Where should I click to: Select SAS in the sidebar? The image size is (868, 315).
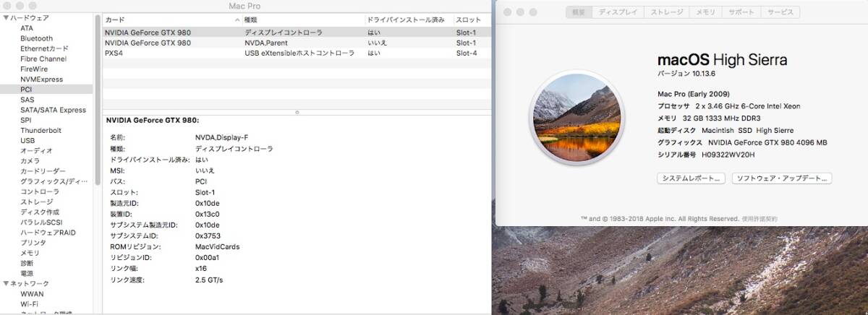click(x=27, y=100)
